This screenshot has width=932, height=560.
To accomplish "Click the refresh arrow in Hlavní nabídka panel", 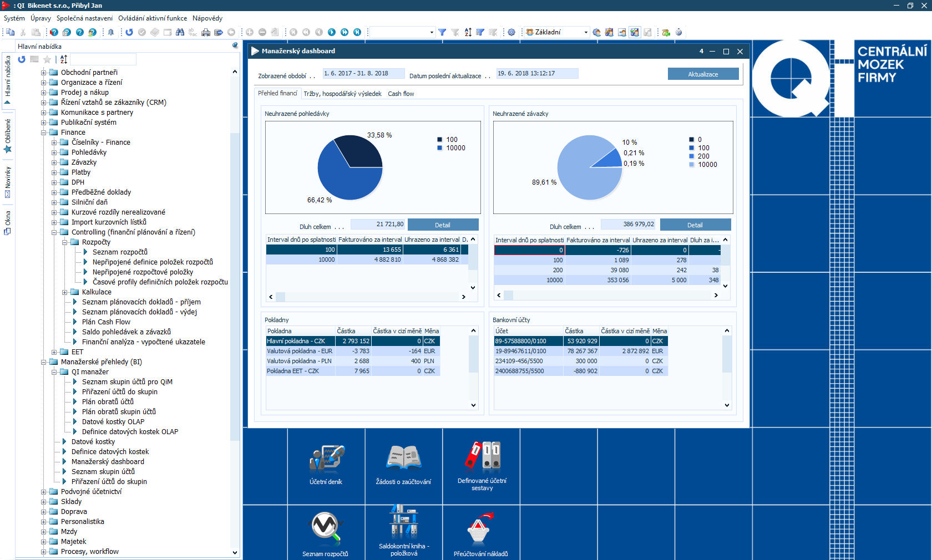I will (22, 59).
